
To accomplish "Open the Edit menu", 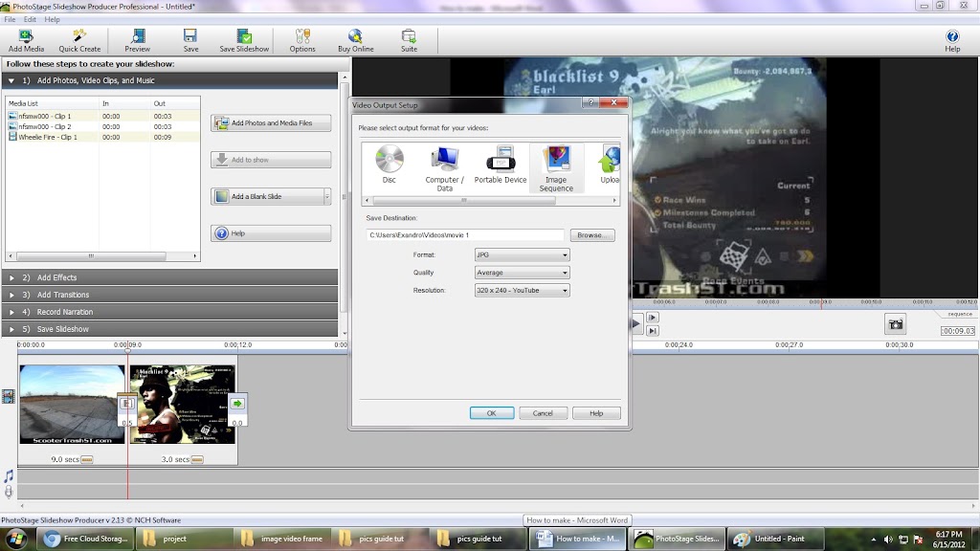I will point(30,19).
